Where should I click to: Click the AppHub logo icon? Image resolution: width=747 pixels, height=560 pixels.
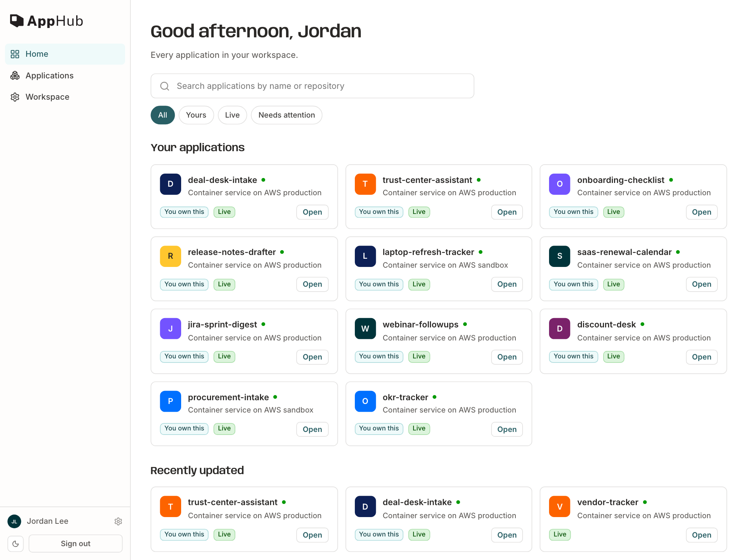17,21
